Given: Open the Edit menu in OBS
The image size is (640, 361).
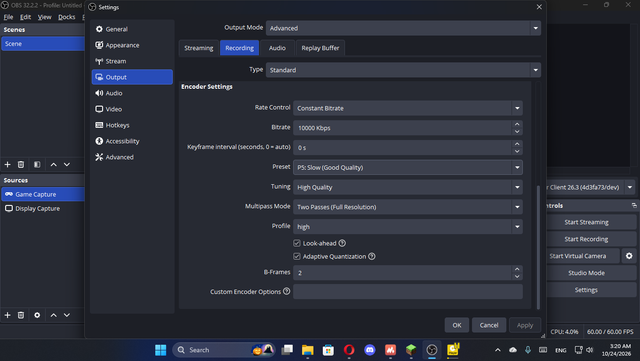Looking at the screenshot, I should point(25,17).
